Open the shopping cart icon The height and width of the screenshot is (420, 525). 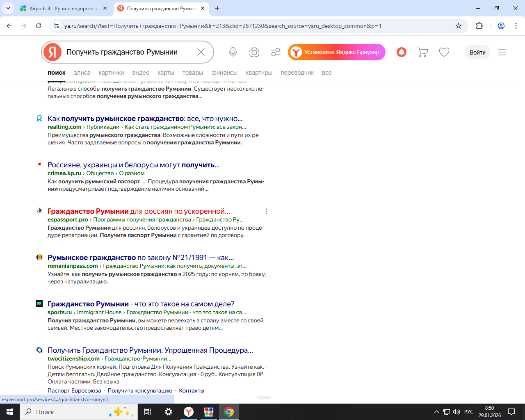422,52
